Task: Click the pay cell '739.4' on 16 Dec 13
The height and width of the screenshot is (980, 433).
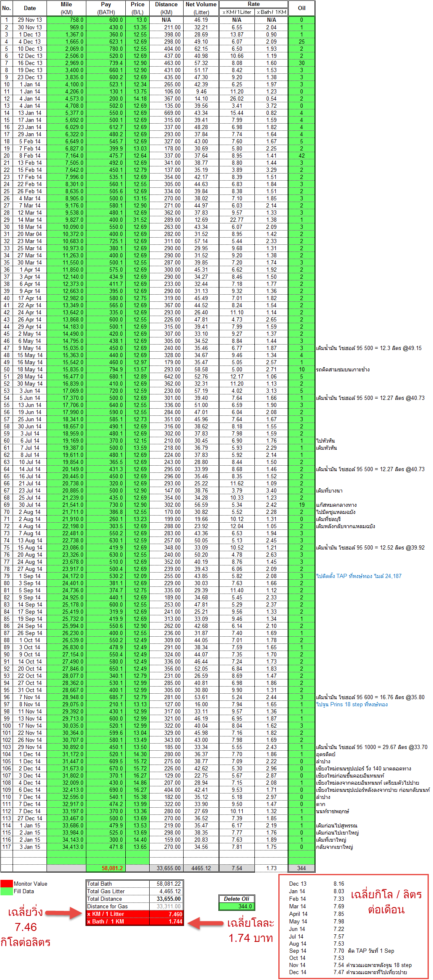Action: point(106,63)
